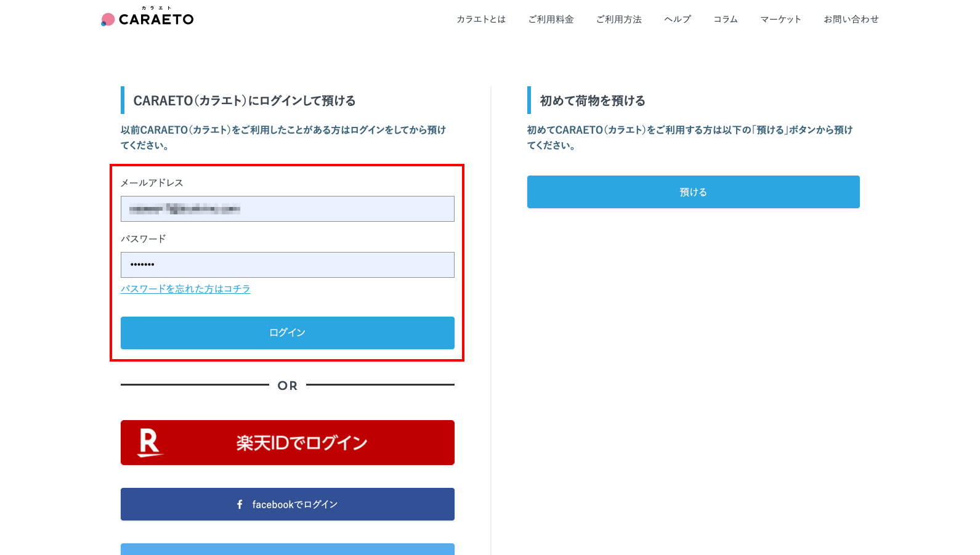Viewport: 980px width, 555px height.
Task: Visit the マーケット navigation link
Action: pos(780,19)
